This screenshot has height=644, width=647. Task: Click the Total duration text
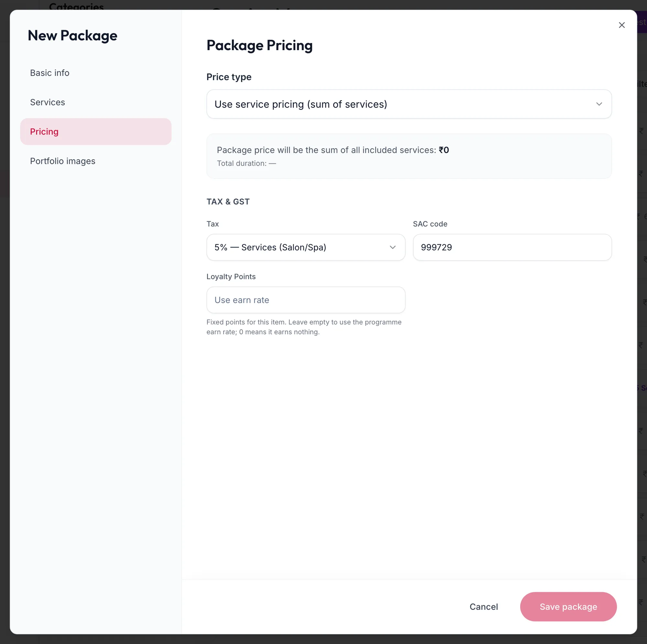[x=247, y=163]
